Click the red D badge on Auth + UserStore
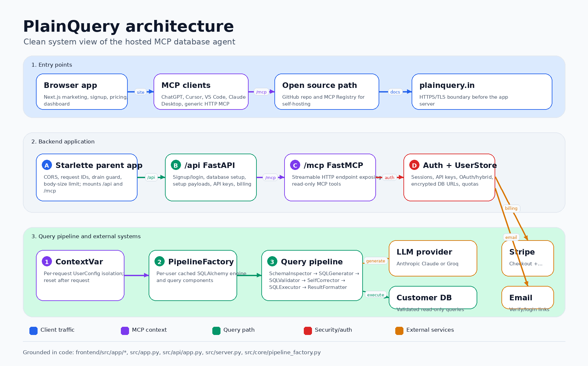Screen dimensions: 588x366 point(414,165)
